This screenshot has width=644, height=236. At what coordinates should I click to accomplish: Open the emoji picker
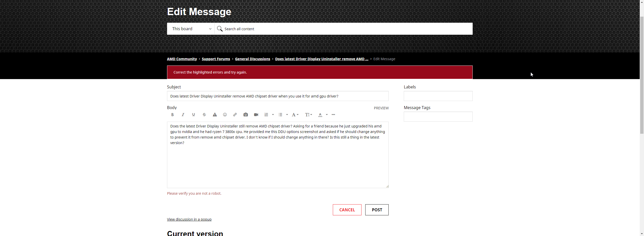(x=225, y=115)
